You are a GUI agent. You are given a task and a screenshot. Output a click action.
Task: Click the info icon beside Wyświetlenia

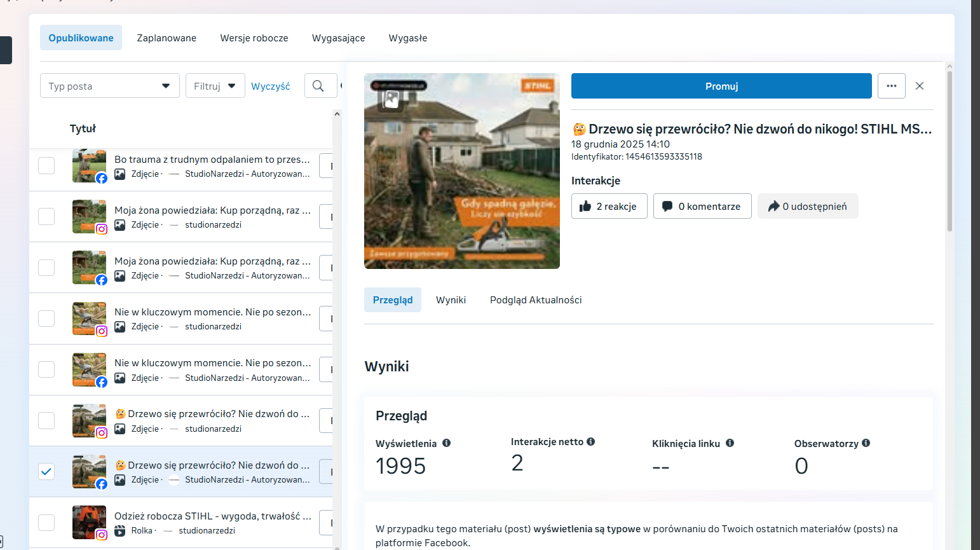[x=446, y=443]
